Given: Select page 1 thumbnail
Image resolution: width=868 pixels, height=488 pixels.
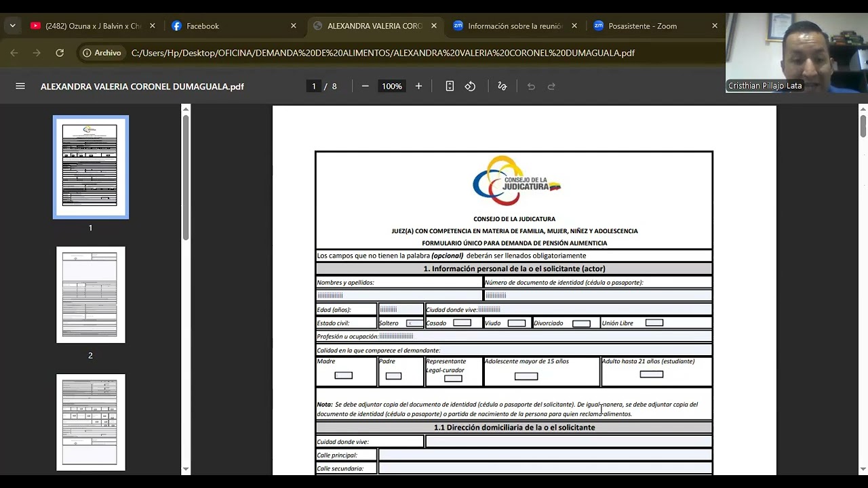Looking at the screenshot, I should 90,167.
